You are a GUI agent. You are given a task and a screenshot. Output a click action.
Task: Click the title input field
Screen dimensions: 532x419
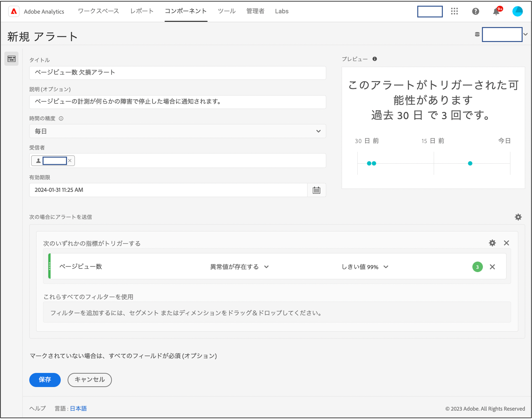coord(178,73)
